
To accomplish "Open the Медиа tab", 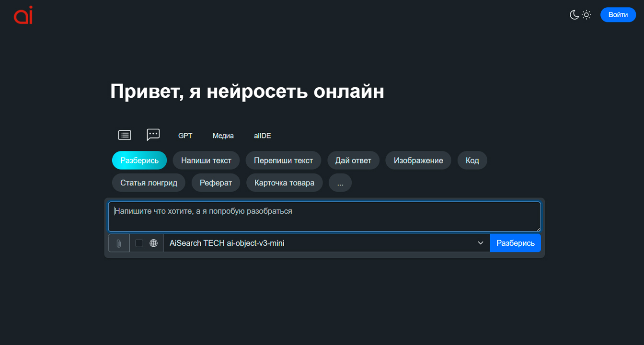I will click(223, 136).
